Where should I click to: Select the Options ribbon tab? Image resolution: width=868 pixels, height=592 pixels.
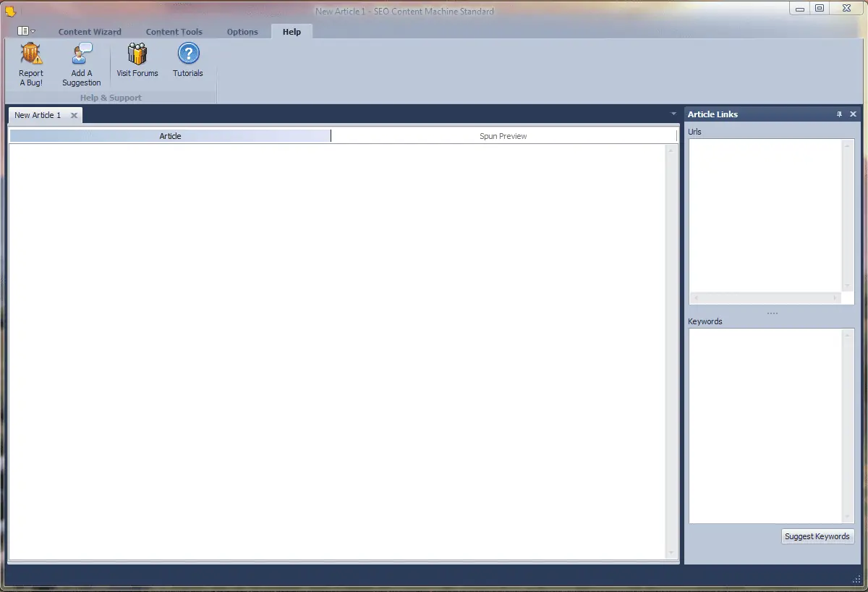coord(242,32)
